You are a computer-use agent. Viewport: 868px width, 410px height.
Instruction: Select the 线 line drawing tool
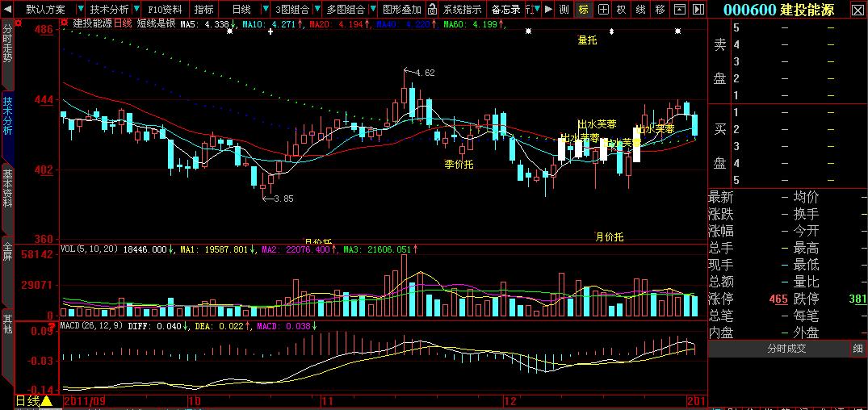click(x=640, y=10)
